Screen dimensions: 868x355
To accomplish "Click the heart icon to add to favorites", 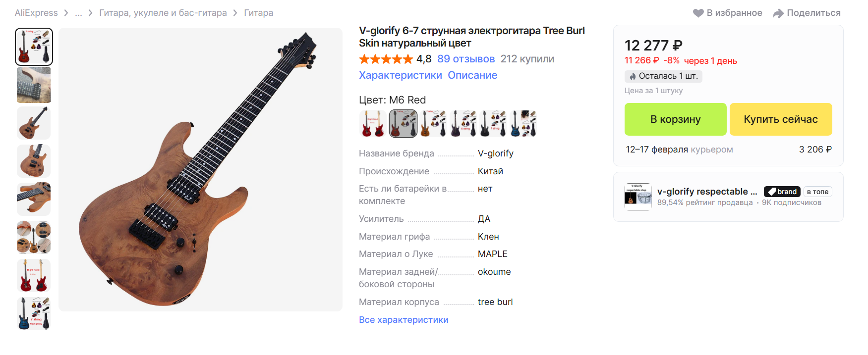I will pyautogui.click(x=698, y=13).
